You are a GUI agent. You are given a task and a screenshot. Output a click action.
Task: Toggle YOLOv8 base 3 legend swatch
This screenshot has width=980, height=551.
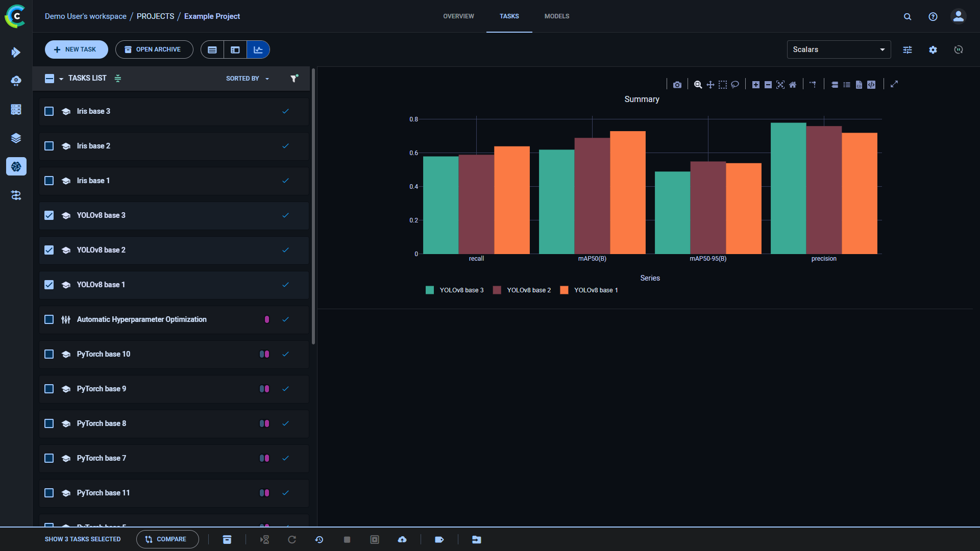[430, 290]
